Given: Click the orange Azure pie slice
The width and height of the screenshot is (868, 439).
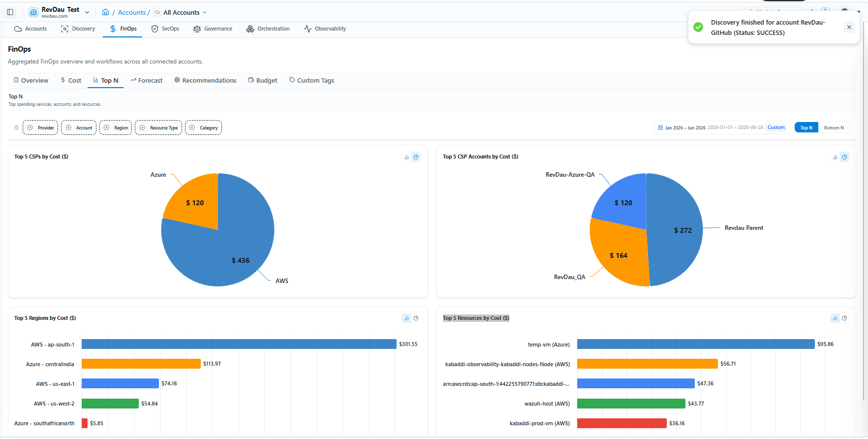Looking at the screenshot, I should (x=194, y=203).
